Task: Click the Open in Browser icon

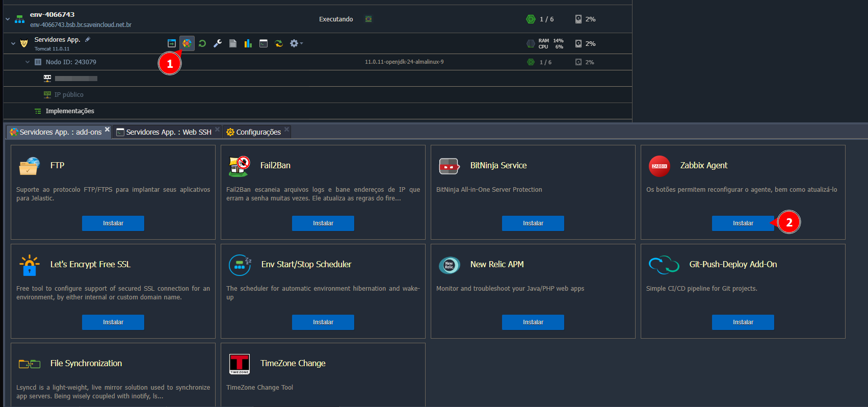Action: pos(172,43)
